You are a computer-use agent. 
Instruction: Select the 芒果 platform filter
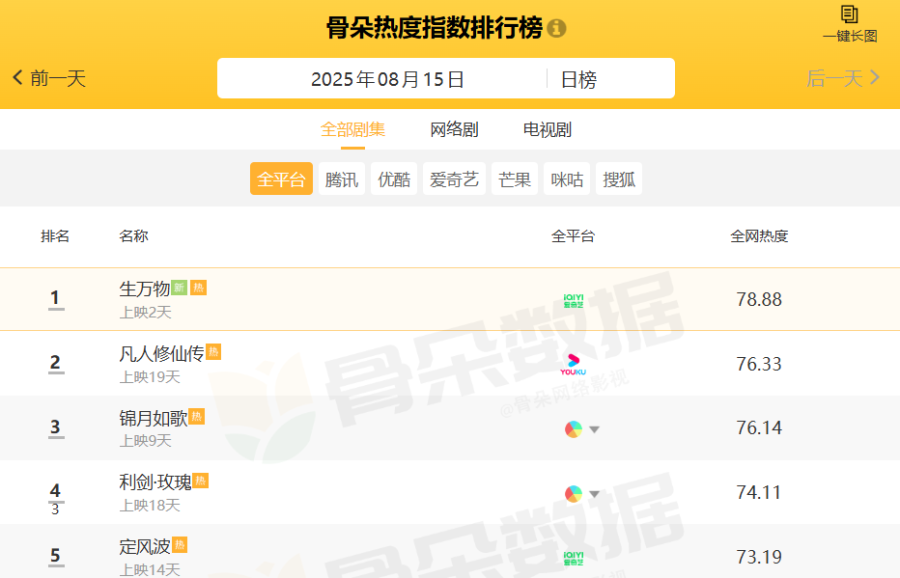tap(515, 179)
